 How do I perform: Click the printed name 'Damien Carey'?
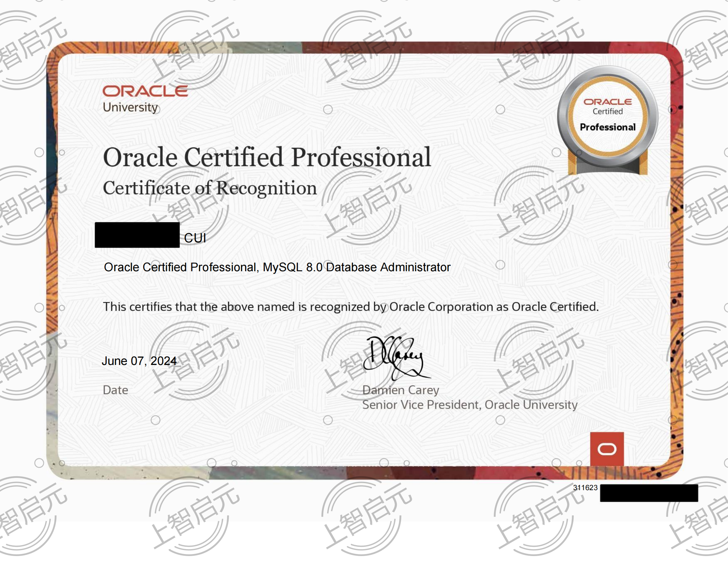point(401,390)
